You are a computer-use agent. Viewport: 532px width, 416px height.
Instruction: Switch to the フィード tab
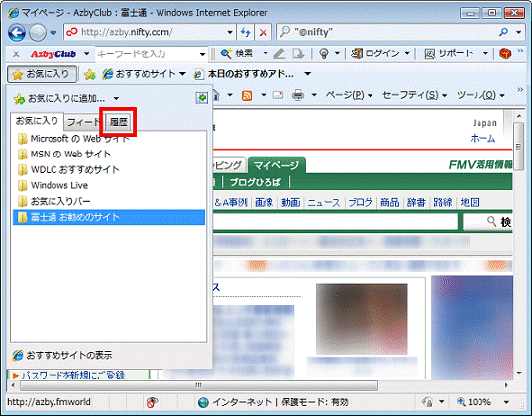click(84, 122)
